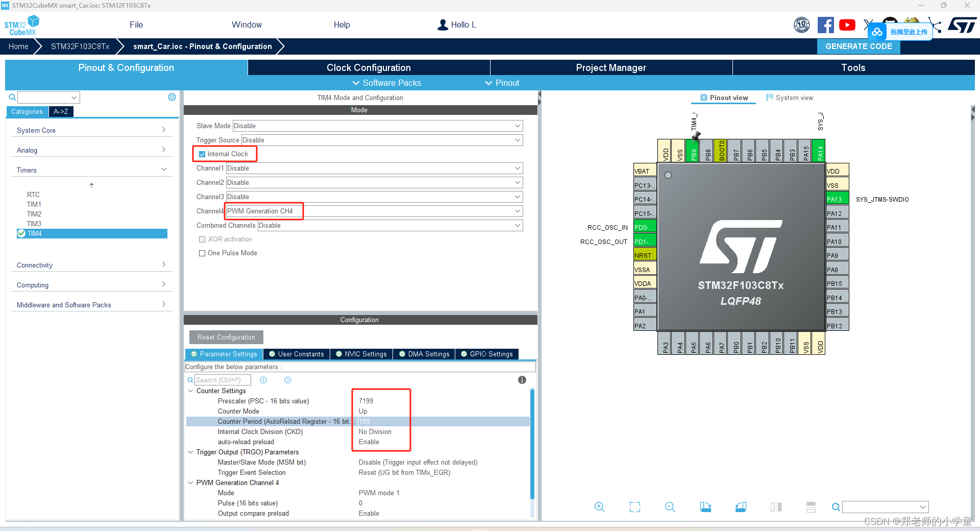Select the PD0 RCC_OSC_IN pin

tap(645, 227)
